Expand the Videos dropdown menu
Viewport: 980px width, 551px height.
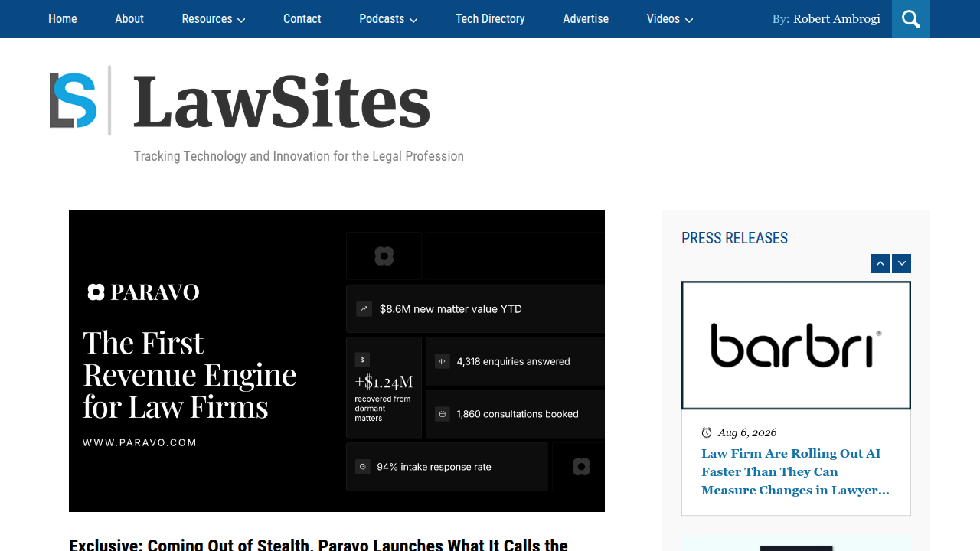pyautogui.click(x=670, y=19)
